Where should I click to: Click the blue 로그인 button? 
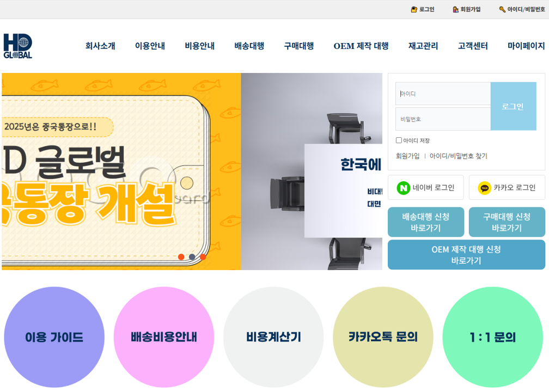point(513,106)
